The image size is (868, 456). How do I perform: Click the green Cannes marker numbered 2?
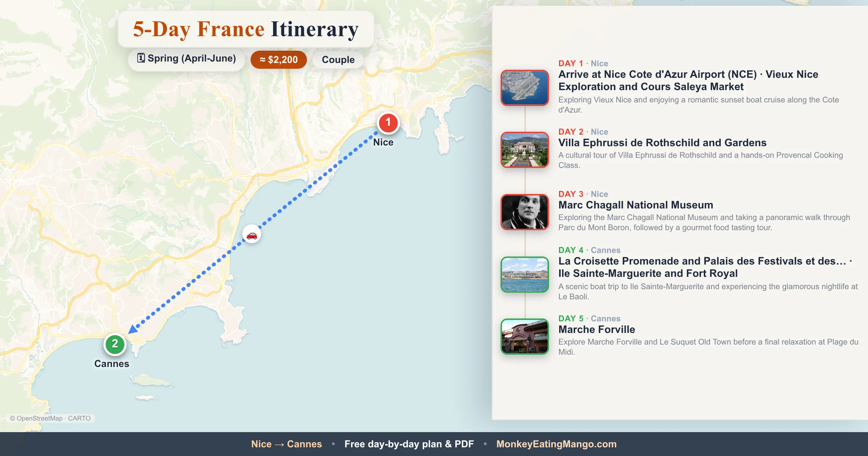click(x=115, y=344)
